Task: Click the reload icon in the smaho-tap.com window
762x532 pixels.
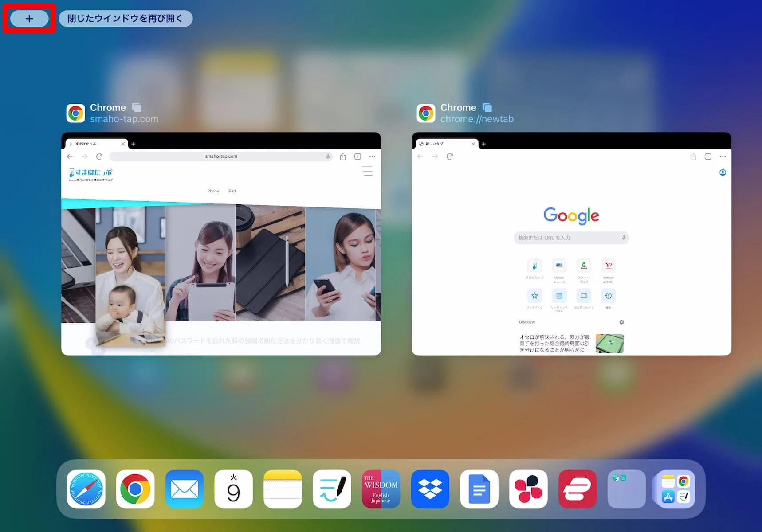Action: 99,156
